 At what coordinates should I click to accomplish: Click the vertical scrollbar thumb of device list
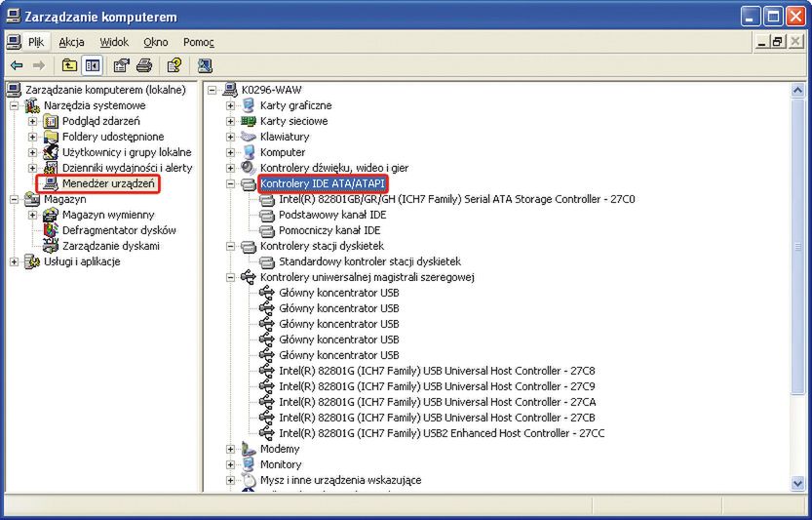pyautogui.click(x=797, y=247)
